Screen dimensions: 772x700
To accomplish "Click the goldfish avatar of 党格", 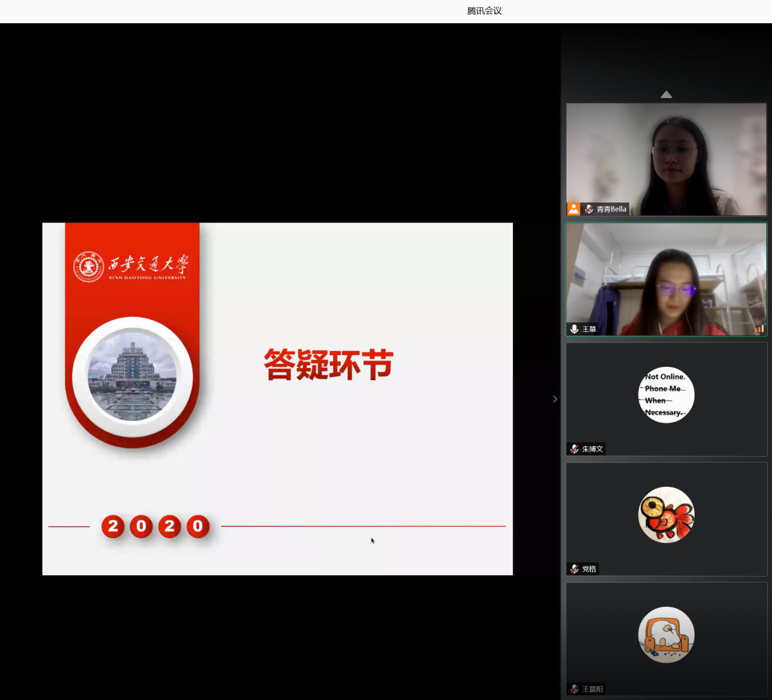I will (666, 515).
